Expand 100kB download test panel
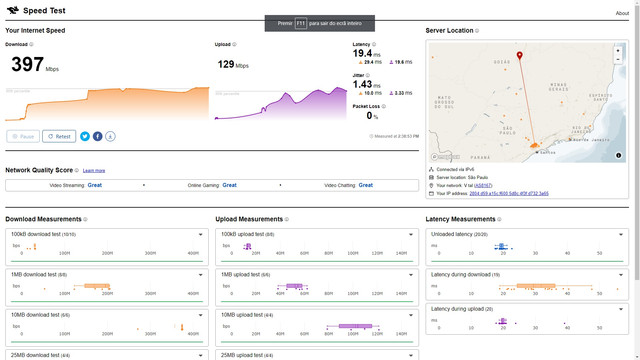The width and height of the screenshot is (640, 360). [200, 235]
